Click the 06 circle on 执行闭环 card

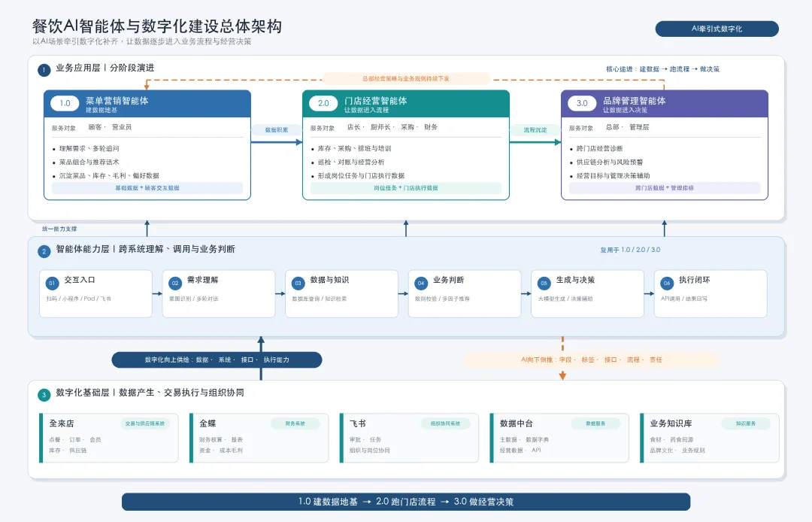point(667,283)
